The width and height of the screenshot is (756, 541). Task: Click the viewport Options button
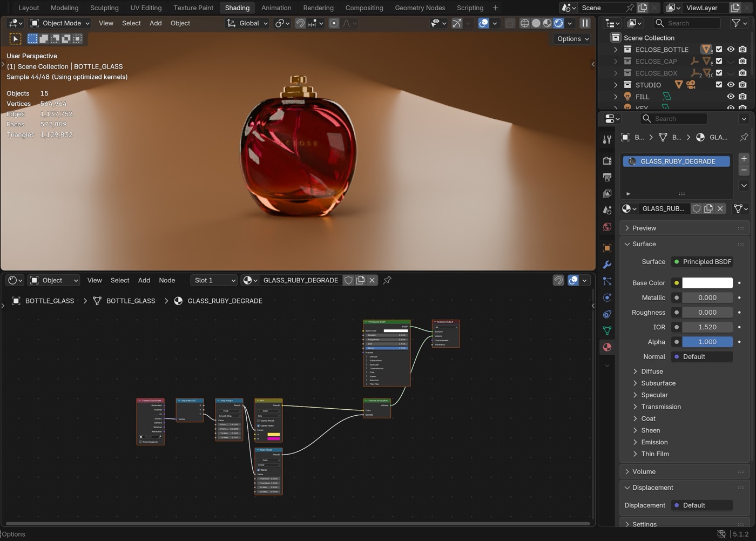(572, 39)
